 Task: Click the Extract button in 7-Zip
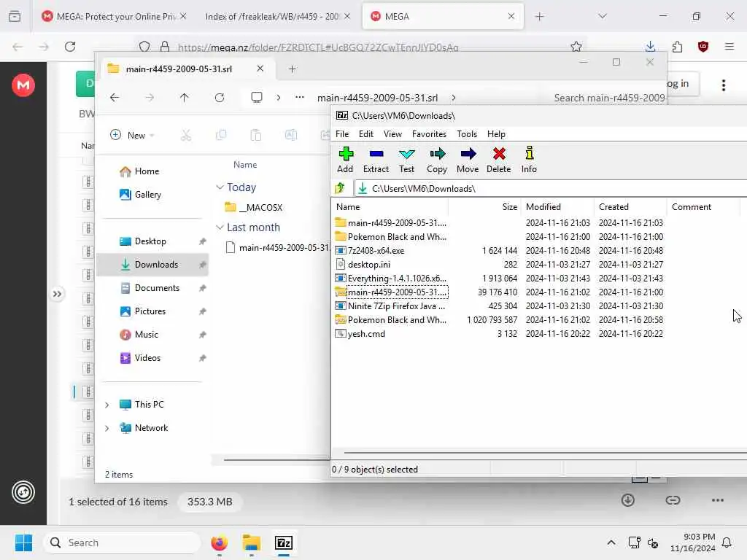(x=376, y=160)
